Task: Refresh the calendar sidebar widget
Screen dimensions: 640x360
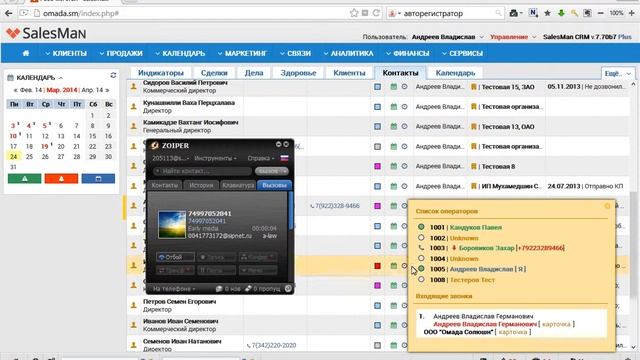Action: click(113, 75)
